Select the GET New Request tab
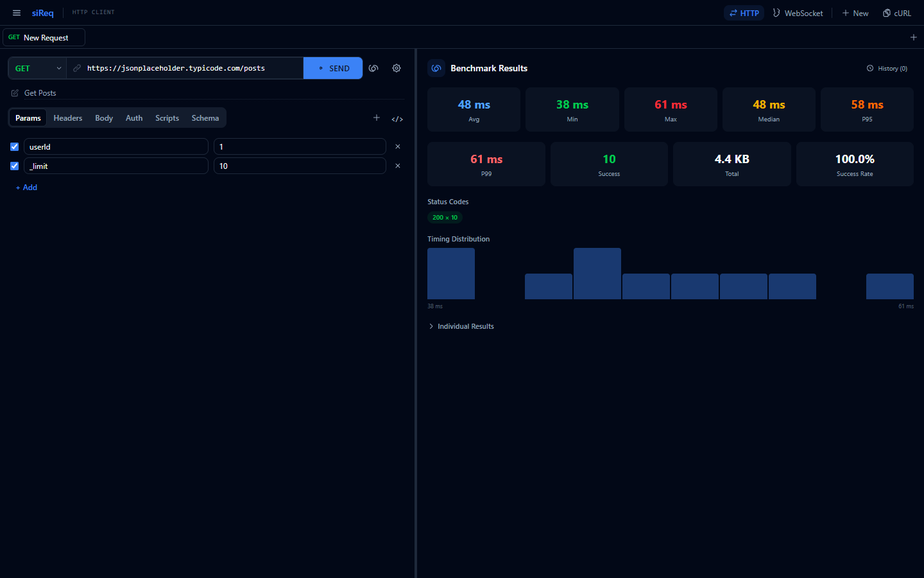Image resolution: width=924 pixels, height=578 pixels. point(44,37)
